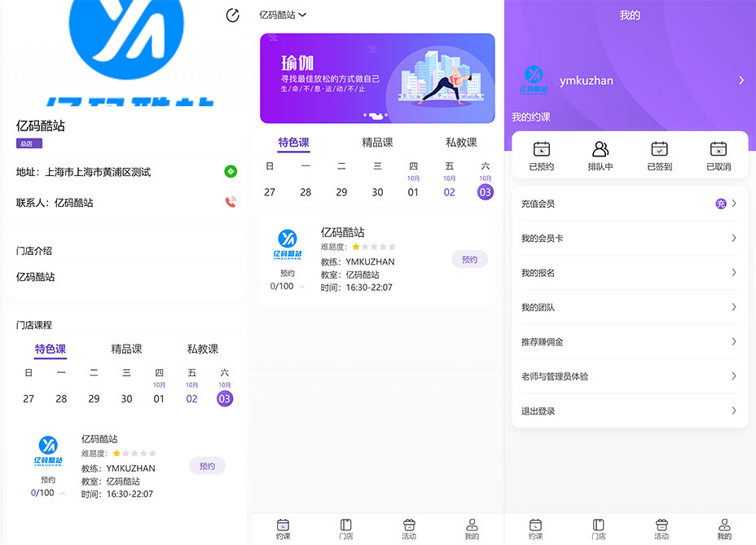Tap difficulty star rating in middle class card

pos(374,247)
